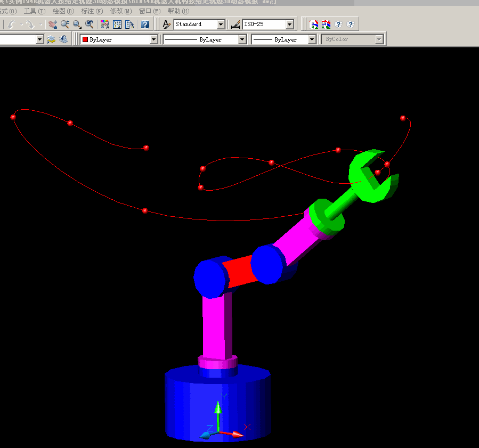Click the Redo arrow icon

[x=30, y=25]
